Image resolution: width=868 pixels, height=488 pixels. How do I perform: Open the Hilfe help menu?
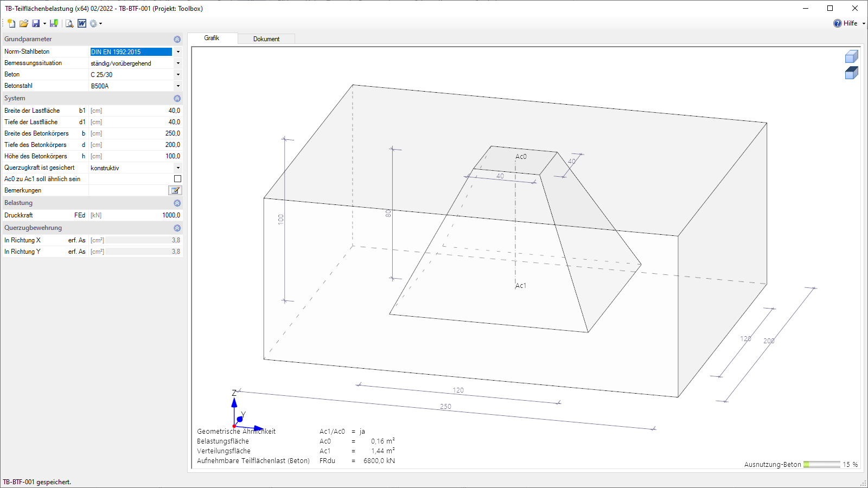pyautogui.click(x=850, y=23)
